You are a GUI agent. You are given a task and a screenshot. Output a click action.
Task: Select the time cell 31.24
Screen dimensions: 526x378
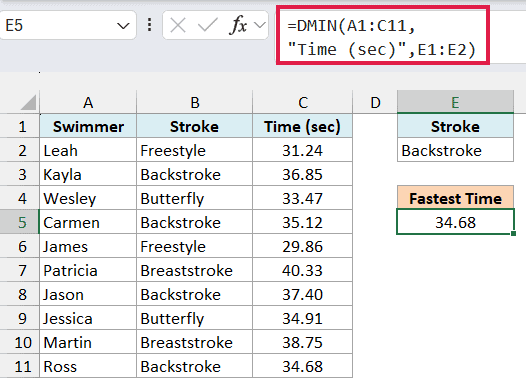[303, 150]
